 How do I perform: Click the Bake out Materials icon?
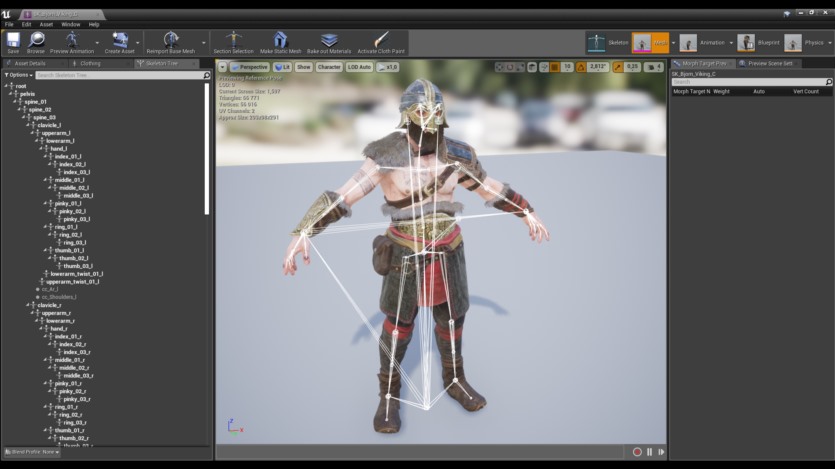329,39
